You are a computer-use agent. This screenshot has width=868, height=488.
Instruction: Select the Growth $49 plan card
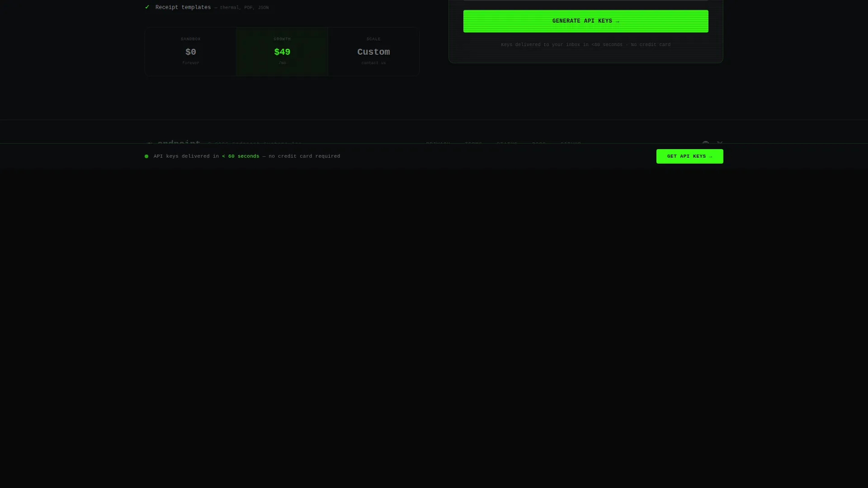(282, 52)
